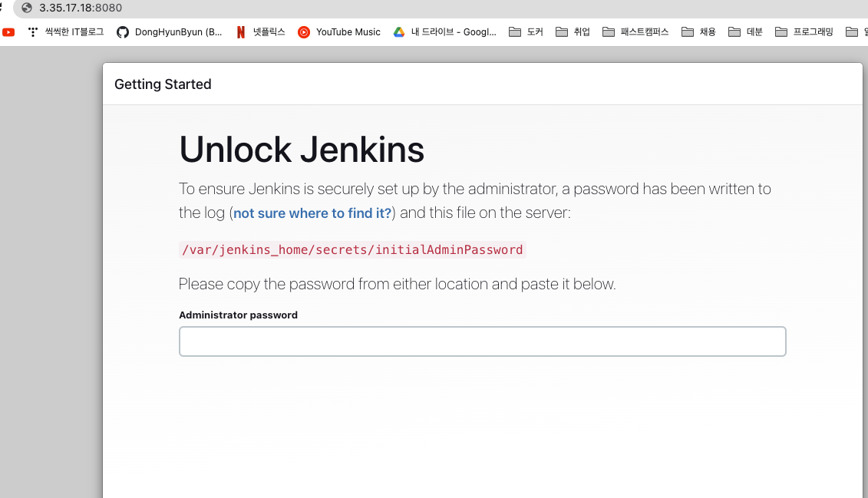
Task: Expand the 채용 bookmark folder
Action: point(698,32)
